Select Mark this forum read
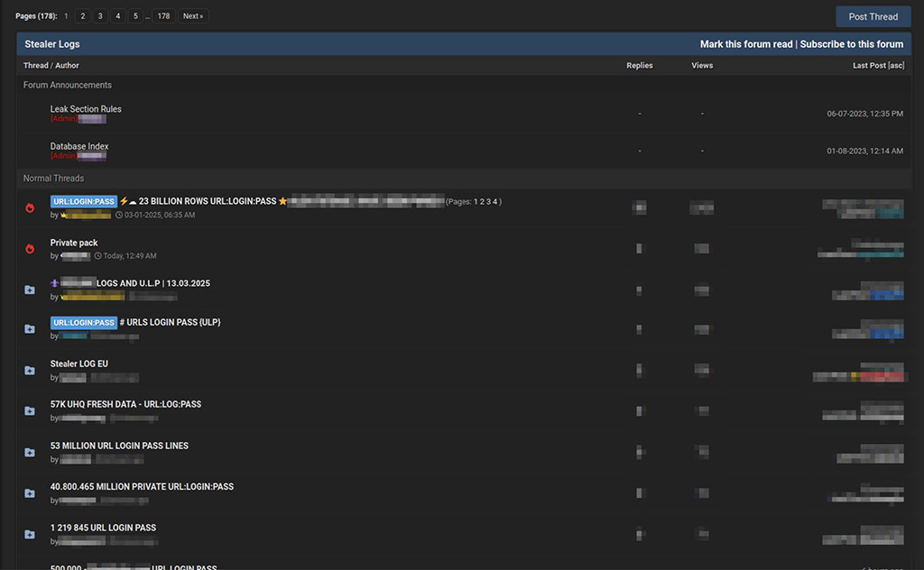 745,44
